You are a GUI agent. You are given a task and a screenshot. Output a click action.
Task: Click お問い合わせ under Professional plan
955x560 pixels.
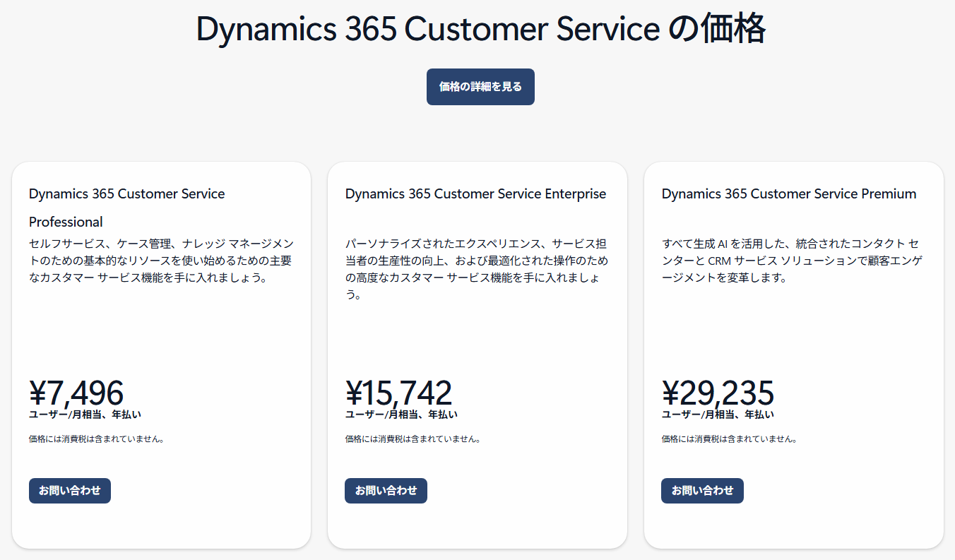[69, 490]
